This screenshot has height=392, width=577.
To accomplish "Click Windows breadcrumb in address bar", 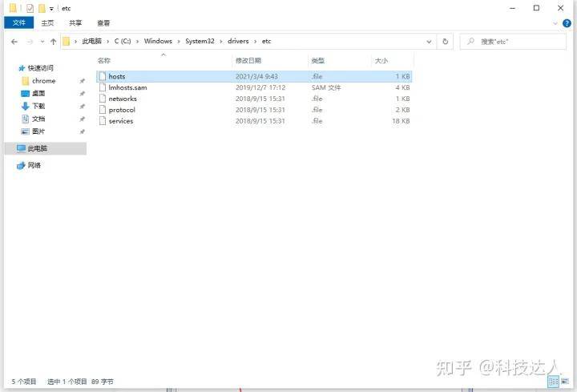I will 158,41.
